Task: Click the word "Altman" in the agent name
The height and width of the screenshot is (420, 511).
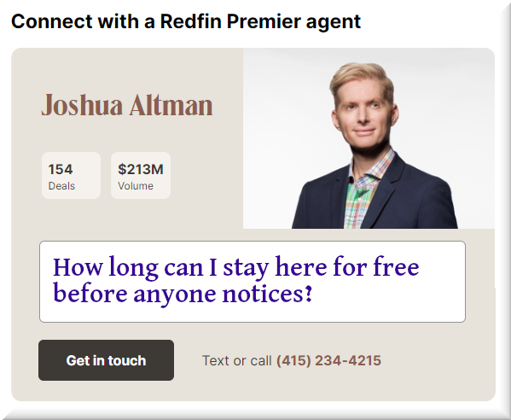Action: (x=171, y=105)
